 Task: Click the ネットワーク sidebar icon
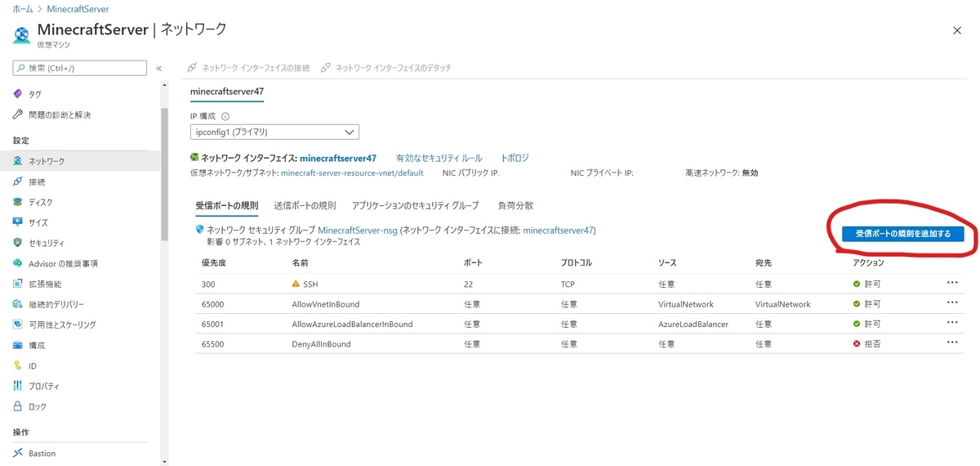(x=18, y=161)
